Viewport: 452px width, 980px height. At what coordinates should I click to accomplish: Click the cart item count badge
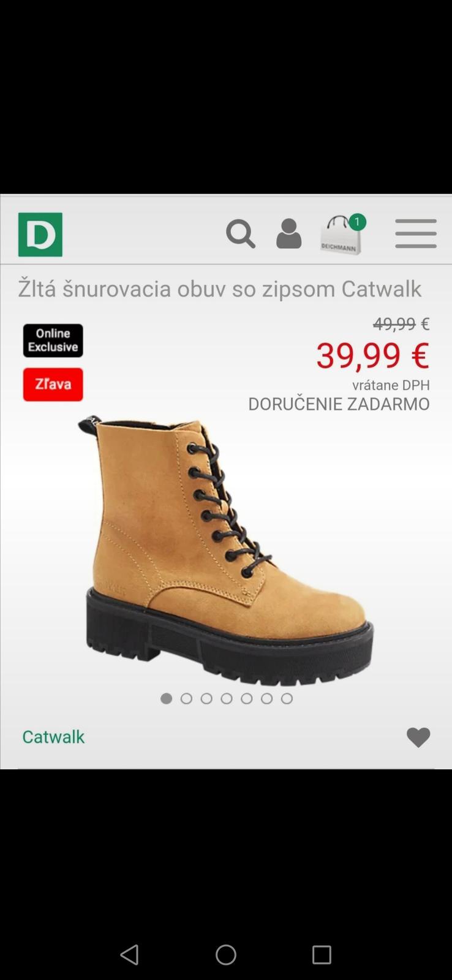pos(357,222)
